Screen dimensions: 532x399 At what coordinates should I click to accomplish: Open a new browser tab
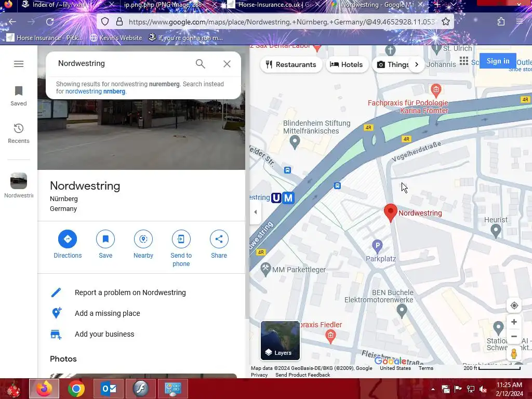click(437, 5)
